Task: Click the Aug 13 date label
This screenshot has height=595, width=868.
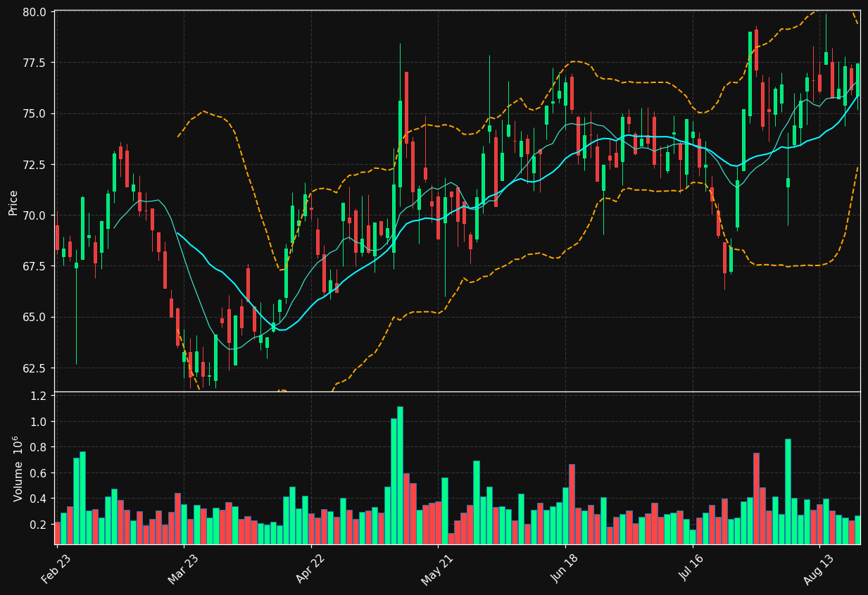Action: click(x=818, y=570)
